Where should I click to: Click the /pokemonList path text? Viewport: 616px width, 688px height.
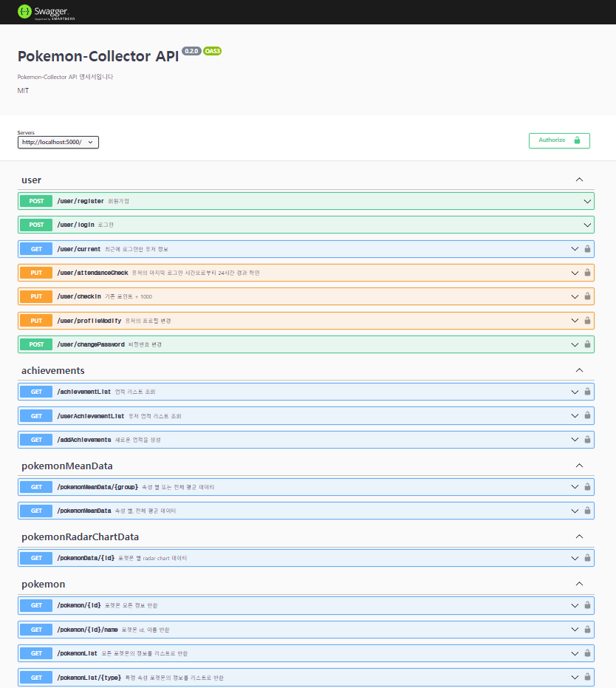(77, 653)
